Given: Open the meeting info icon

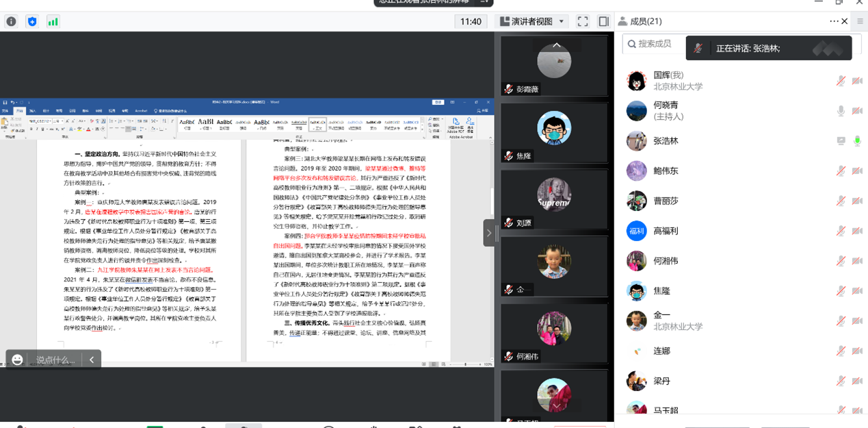Looking at the screenshot, I should pyautogui.click(x=11, y=21).
